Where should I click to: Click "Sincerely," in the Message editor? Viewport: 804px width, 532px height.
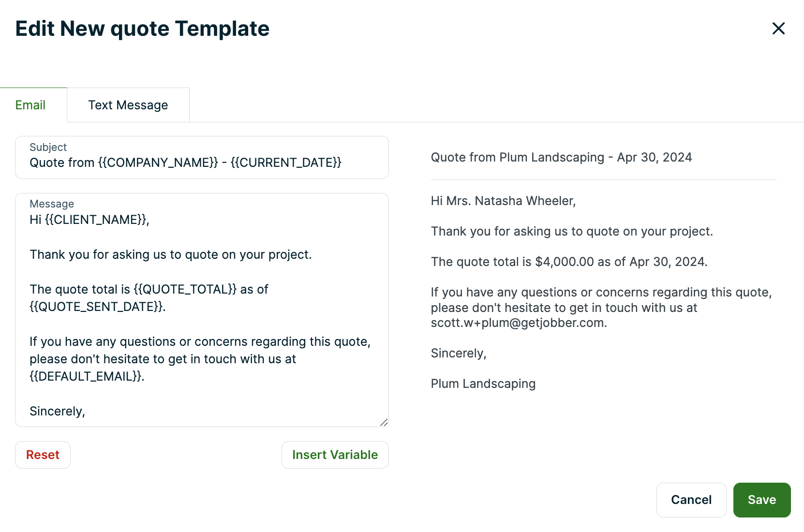(x=57, y=411)
